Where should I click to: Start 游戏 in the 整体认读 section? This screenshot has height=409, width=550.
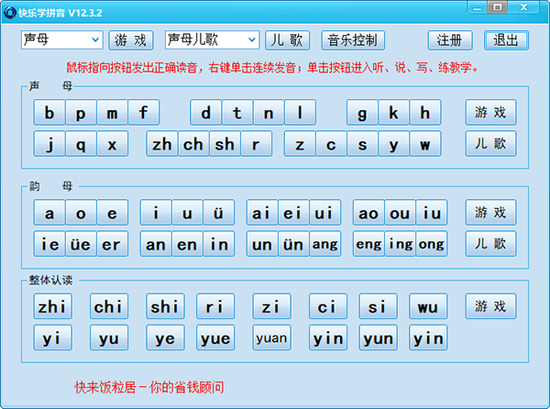(490, 306)
